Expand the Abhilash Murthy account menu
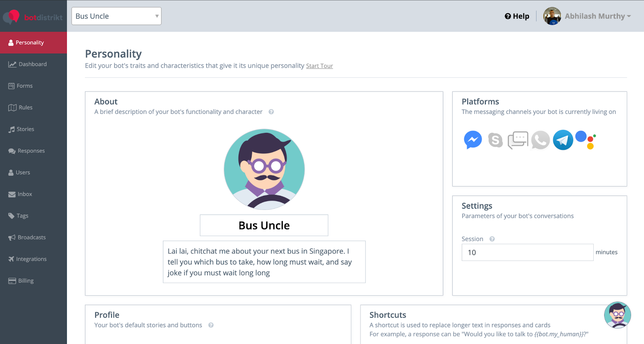The image size is (644, 344). point(598,16)
